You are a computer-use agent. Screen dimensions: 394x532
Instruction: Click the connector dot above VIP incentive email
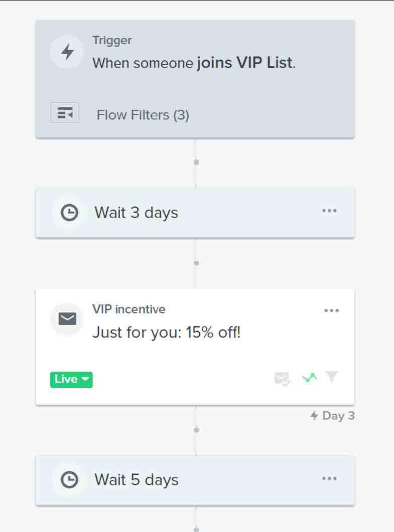[196, 263]
